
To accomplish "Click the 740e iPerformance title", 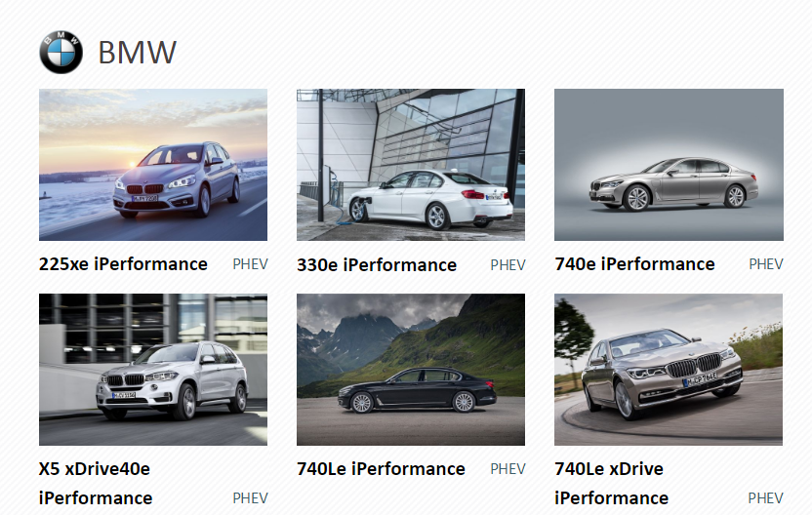I will click(x=635, y=264).
